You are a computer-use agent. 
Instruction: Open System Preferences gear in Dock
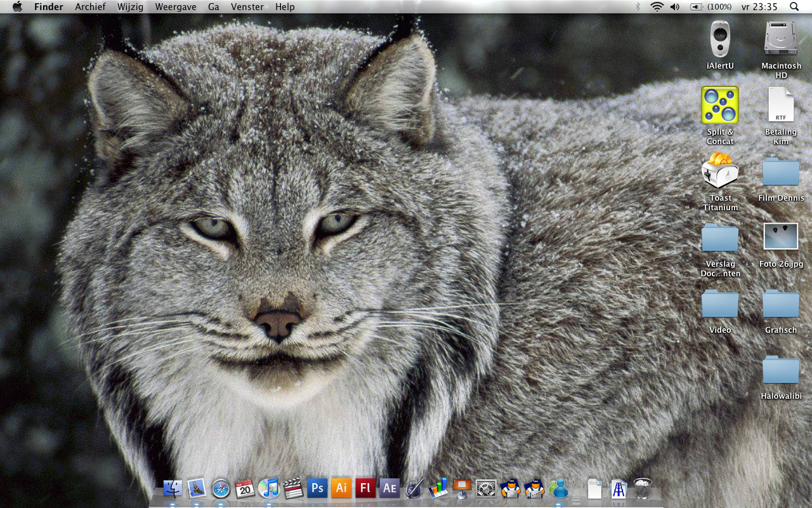pos(486,488)
